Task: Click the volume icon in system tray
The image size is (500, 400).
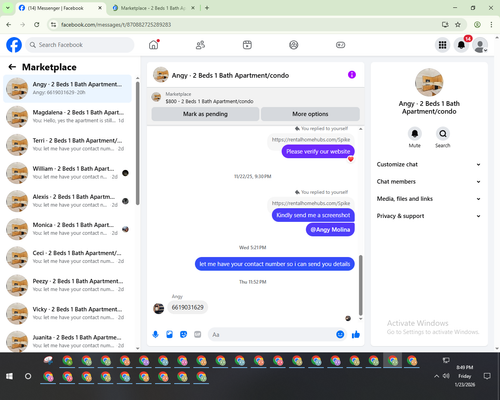Action: pyautogui.click(x=446, y=376)
